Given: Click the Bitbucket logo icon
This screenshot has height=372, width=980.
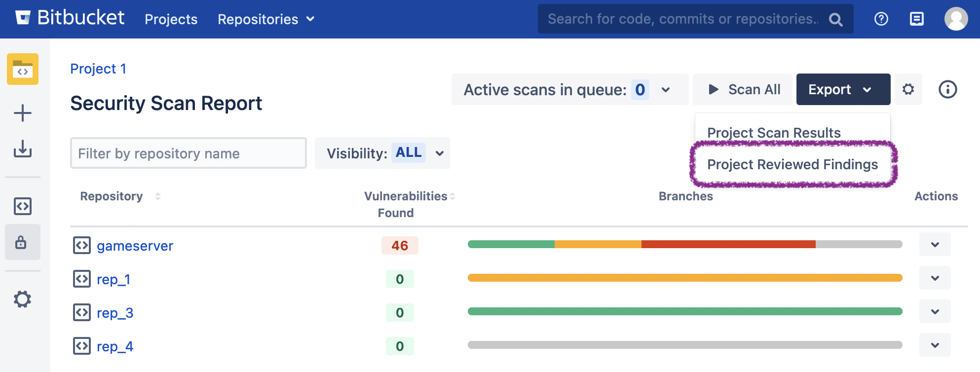Looking at the screenshot, I should click(23, 18).
